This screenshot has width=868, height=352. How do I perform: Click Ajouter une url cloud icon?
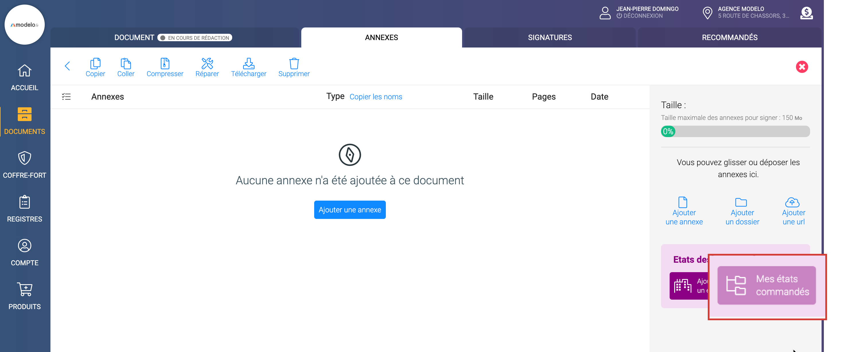792,202
